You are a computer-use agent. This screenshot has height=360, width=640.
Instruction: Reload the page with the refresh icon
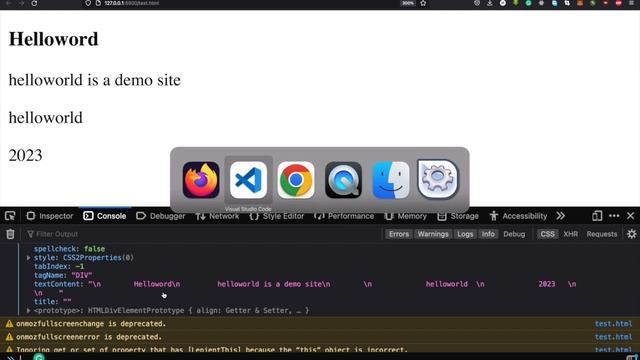pos(34,3)
